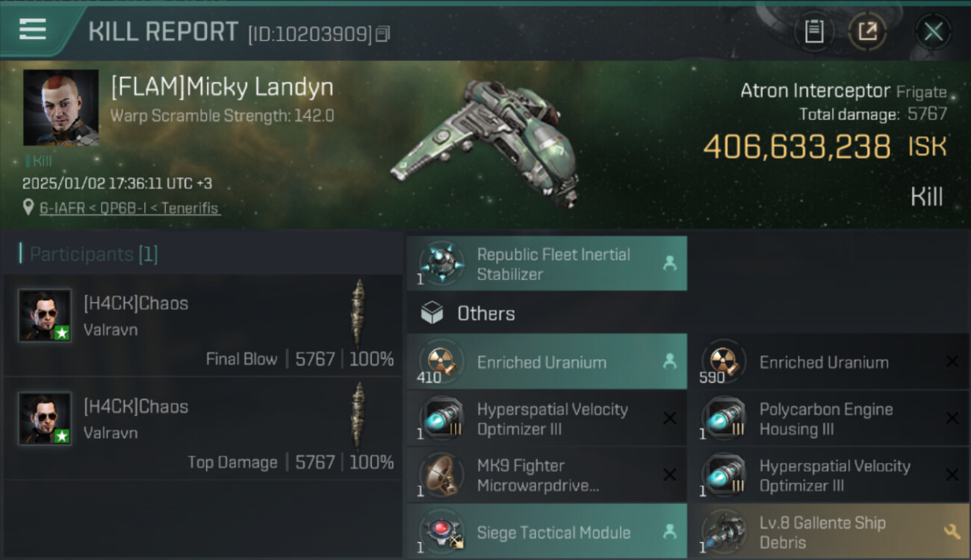Click Lv.8 Gallente Ship Debris wrench icon

coord(952,532)
